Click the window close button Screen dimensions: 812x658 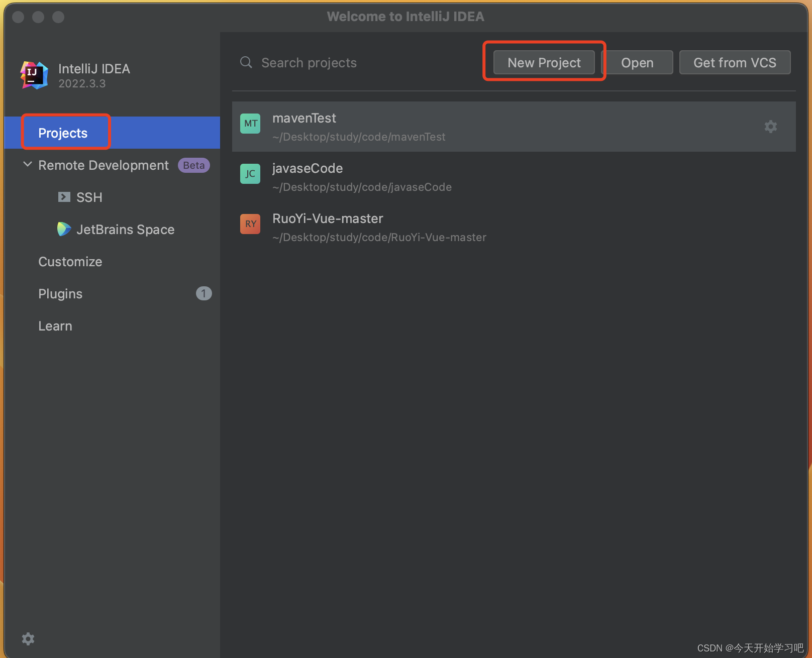[x=18, y=17]
